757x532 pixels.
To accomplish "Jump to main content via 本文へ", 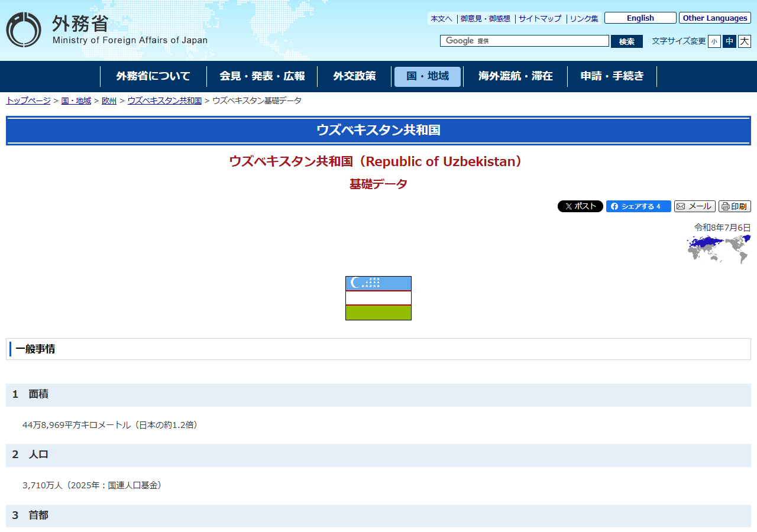I will click(441, 18).
